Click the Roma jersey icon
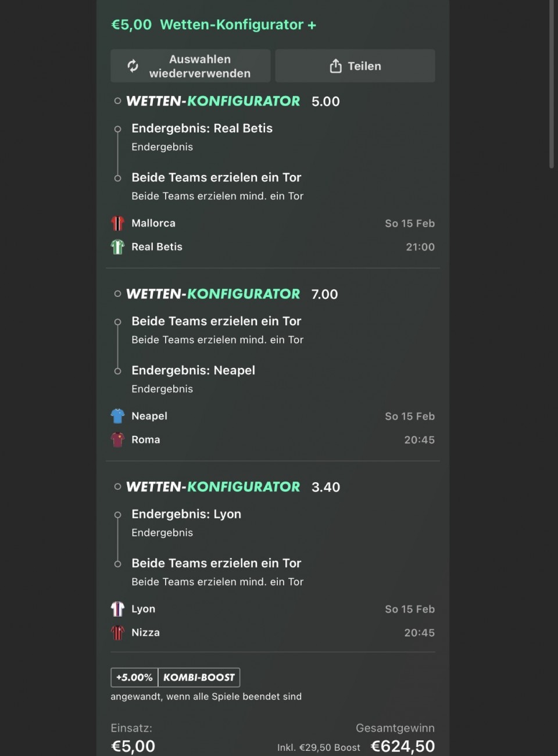This screenshot has height=756, width=558. [x=117, y=440]
